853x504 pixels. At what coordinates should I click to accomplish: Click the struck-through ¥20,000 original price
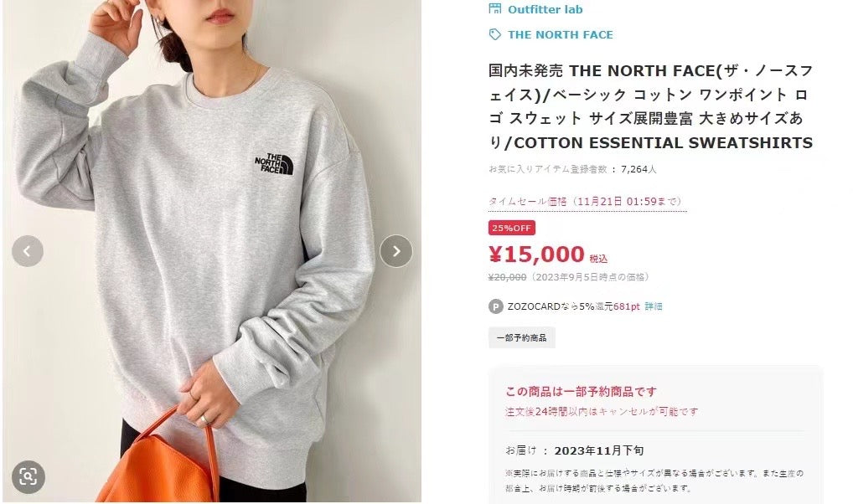(x=508, y=277)
